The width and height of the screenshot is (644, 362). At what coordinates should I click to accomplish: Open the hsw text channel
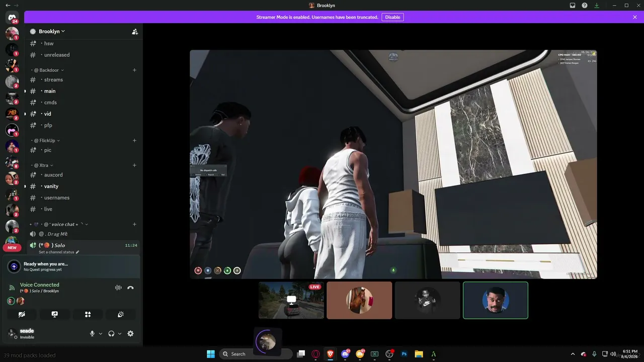[x=83, y=43]
